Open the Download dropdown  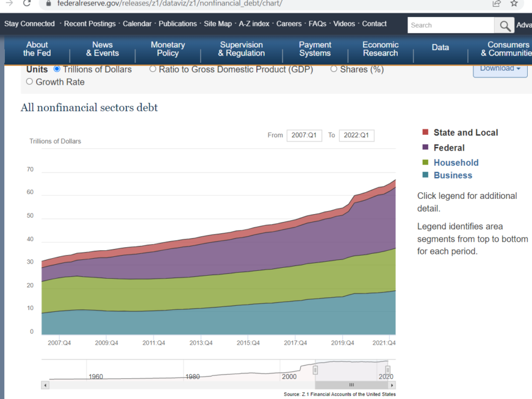[x=500, y=69]
